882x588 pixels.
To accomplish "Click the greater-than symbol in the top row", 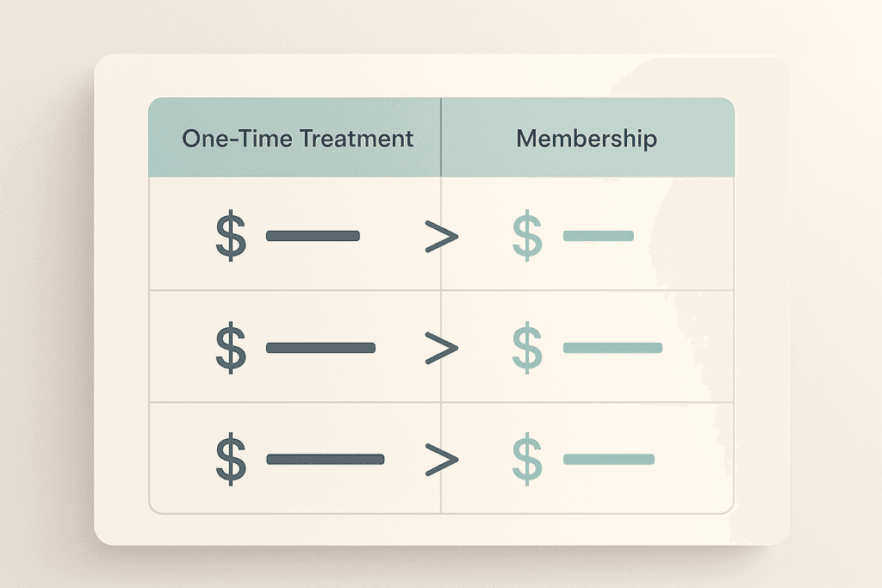I will pyautogui.click(x=442, y=237).
